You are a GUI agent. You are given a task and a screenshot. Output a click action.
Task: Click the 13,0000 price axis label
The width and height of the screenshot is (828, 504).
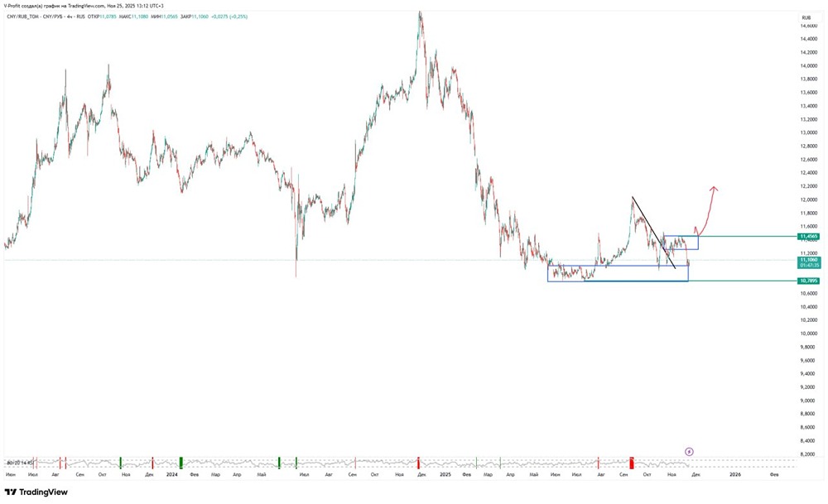810,133
